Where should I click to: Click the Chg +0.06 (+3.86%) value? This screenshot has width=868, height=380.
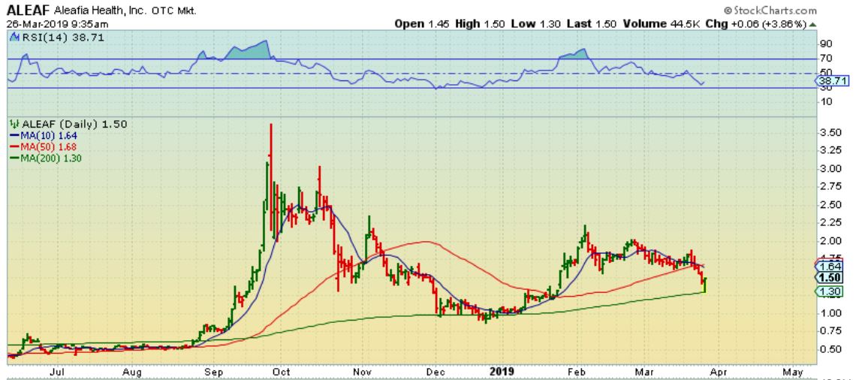pos(755,24)
